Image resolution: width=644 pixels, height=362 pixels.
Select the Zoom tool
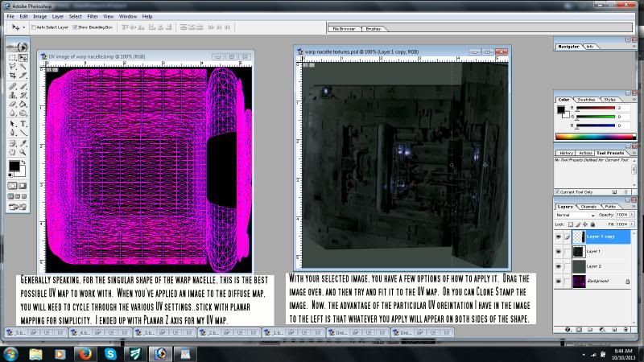pos(23,152)
